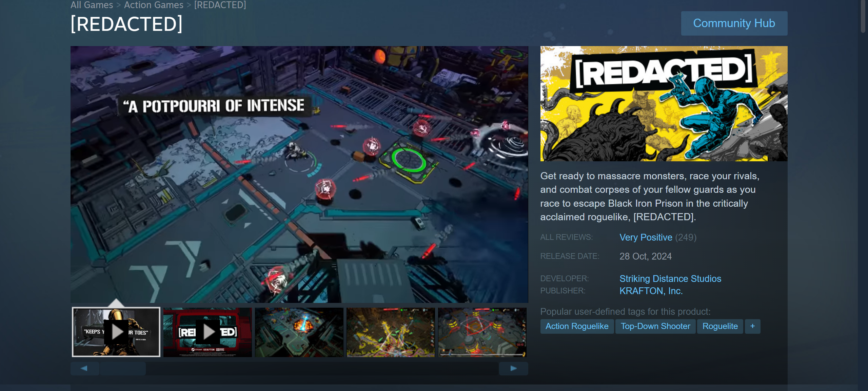
Task: Select the yellow-toned fourth screenshot thumbnail
Action: (391, 332)
